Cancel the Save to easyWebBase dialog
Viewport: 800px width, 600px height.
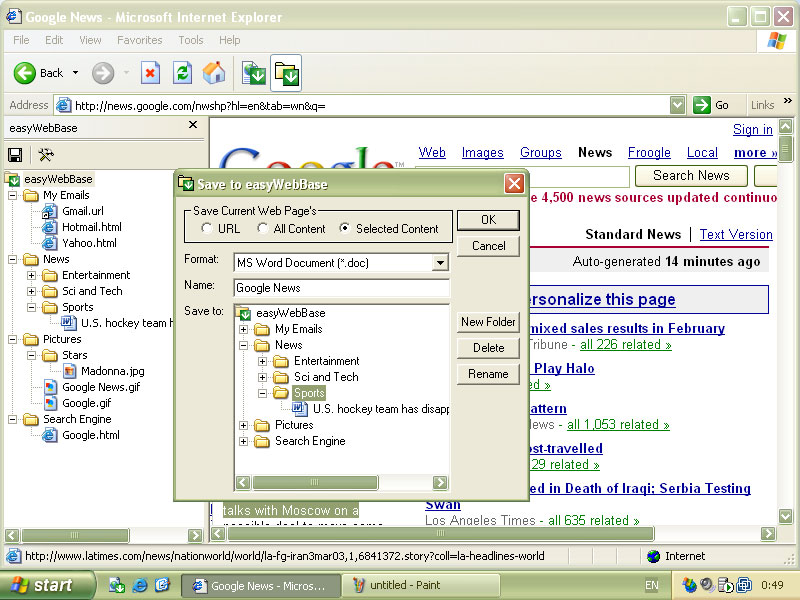tap(488, 246)
